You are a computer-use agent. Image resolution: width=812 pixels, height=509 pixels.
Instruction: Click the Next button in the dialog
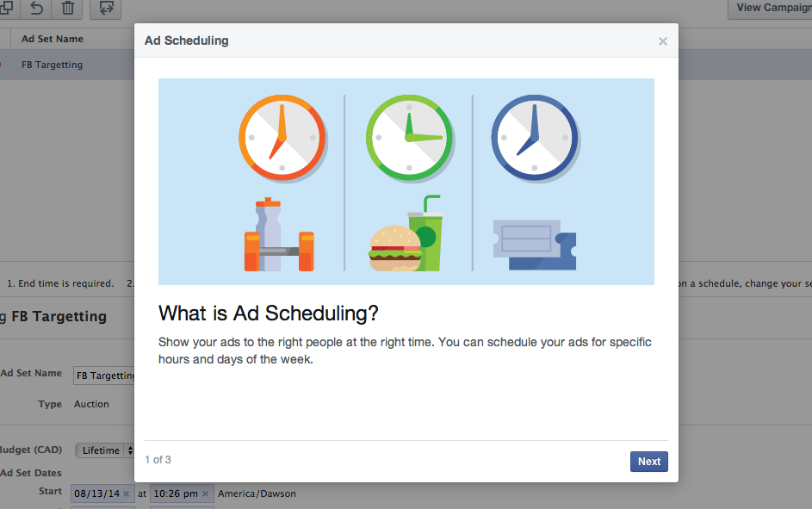648,462
